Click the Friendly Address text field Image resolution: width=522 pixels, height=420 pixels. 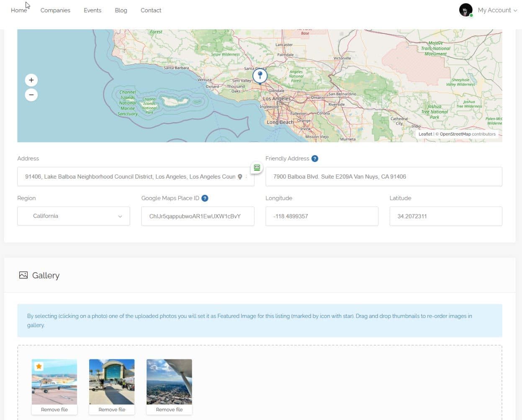click(383, 177)
